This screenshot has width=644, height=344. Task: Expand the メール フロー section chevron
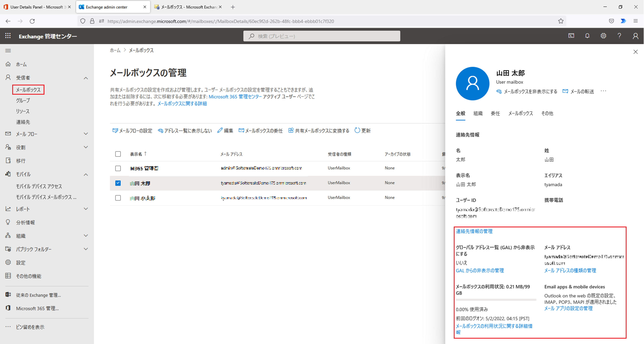tap(86, 134)
